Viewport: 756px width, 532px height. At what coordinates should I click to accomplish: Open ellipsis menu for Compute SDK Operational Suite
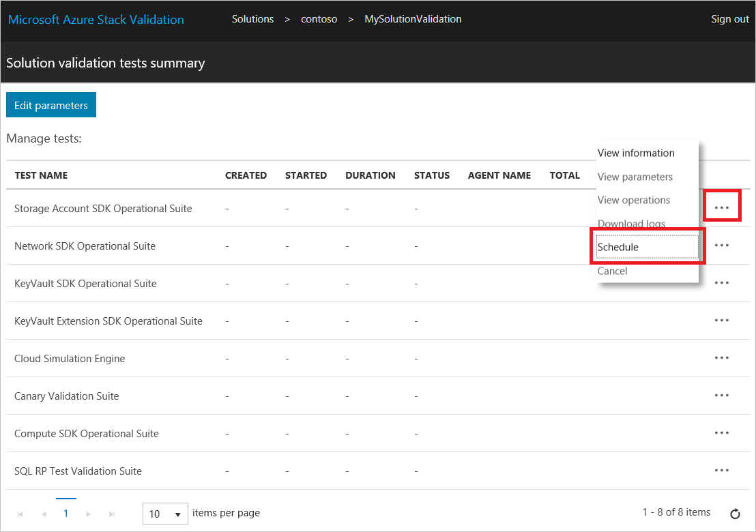click(x=721, y=432)
